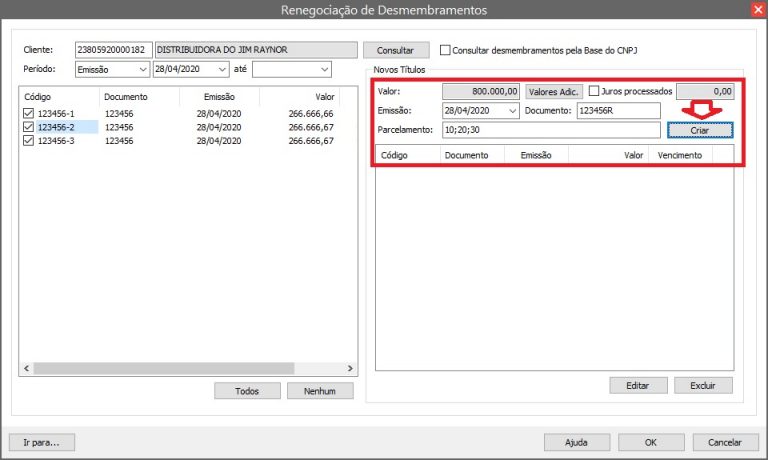Enable Consultar desmembramentos pela Base do CNPJ
This screenshot has height=460, width=768.
pyautogui.click(x=445, y=50)
